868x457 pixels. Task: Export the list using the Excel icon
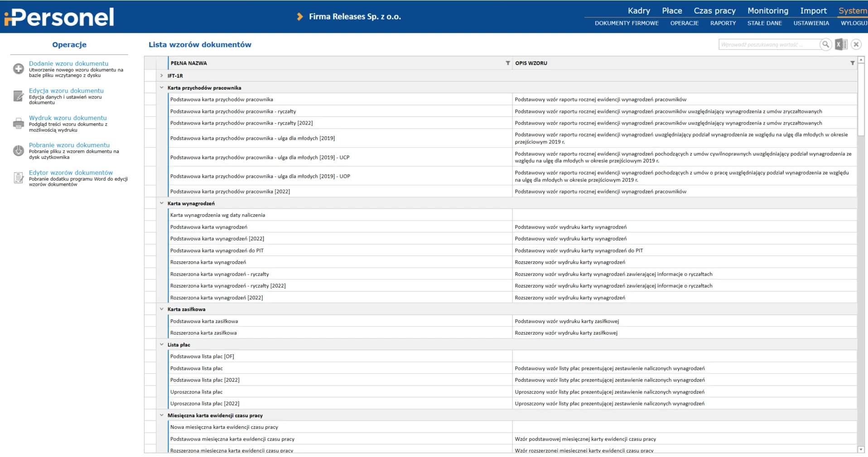tap(841, 44)
